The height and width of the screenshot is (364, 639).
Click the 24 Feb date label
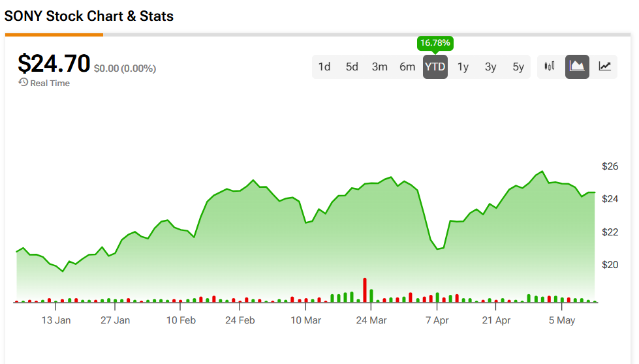tap(240, 320)
